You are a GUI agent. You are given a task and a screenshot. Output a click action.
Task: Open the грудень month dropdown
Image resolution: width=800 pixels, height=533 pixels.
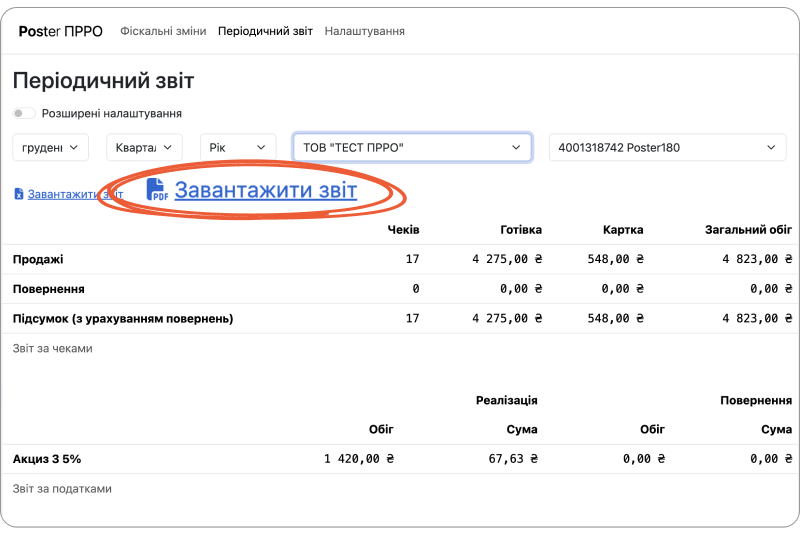tap(51, 147)
